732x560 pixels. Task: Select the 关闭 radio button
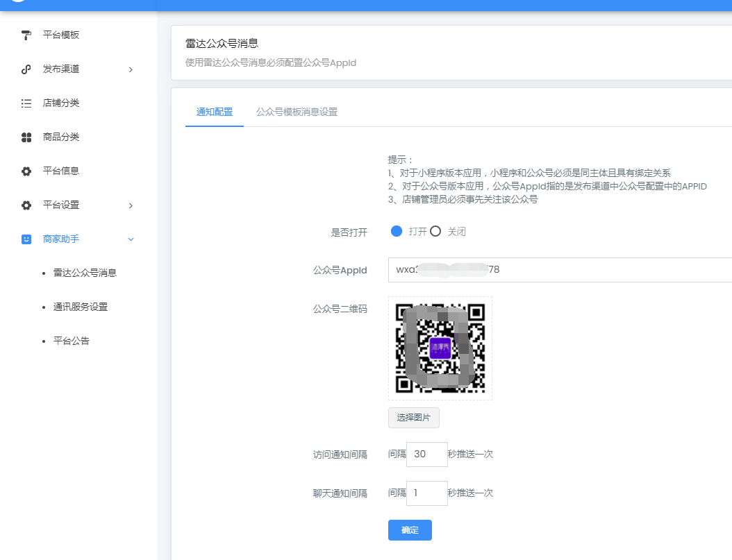435,231
